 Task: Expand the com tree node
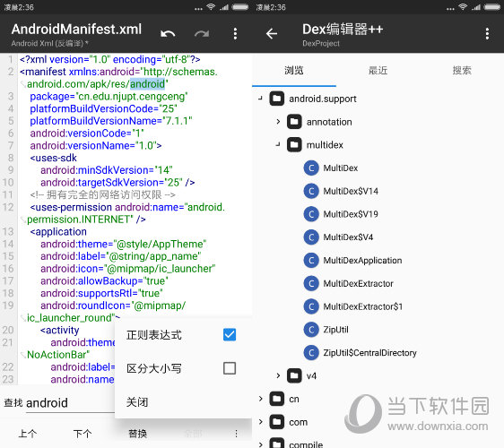[x=261, y=422]
